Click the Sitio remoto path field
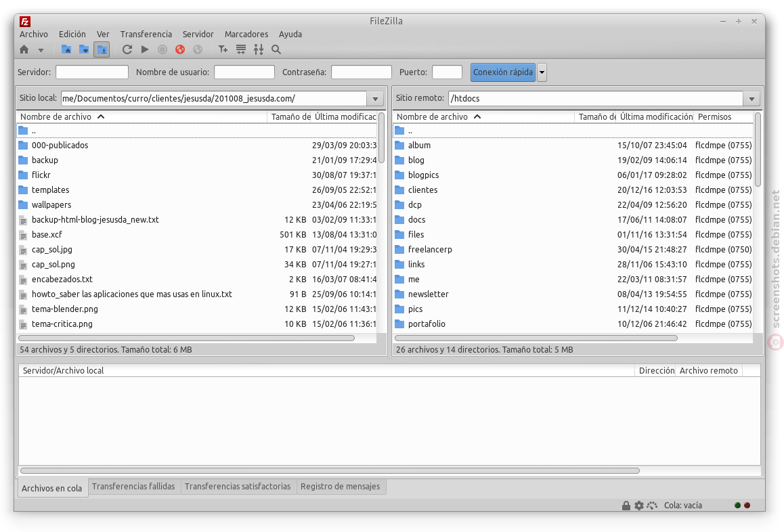Screen dimensions: 784x532 tap(596, 99)
